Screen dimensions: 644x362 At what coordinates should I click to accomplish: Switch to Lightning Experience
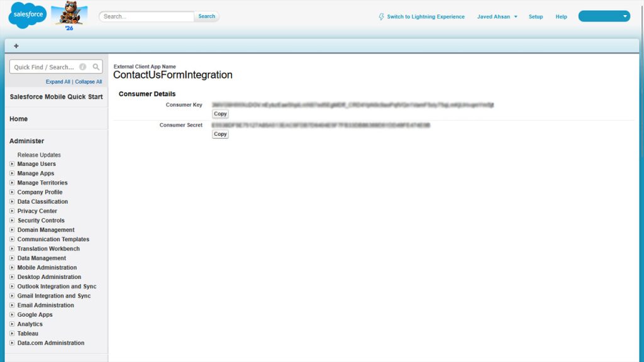tap(426, 16)
